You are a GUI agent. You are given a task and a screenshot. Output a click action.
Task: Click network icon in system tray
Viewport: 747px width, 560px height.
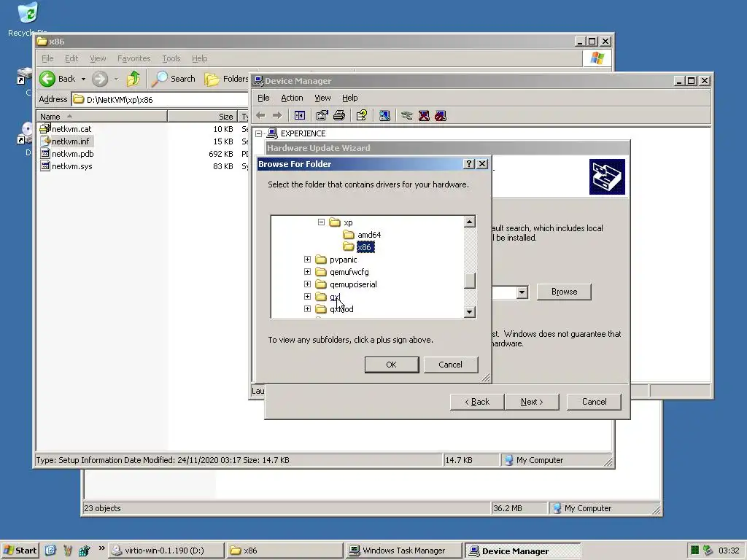click(708, 551)
